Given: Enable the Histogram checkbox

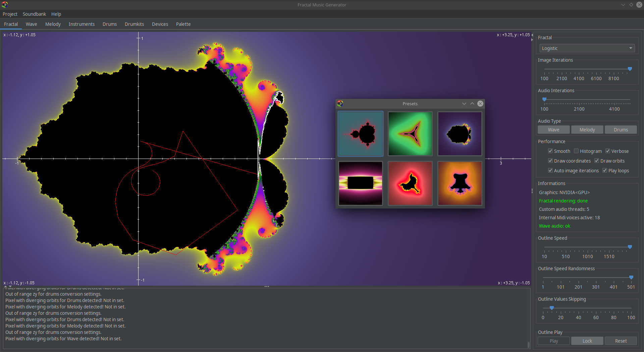Looking at the screenshot, I should tap(576, 151).
